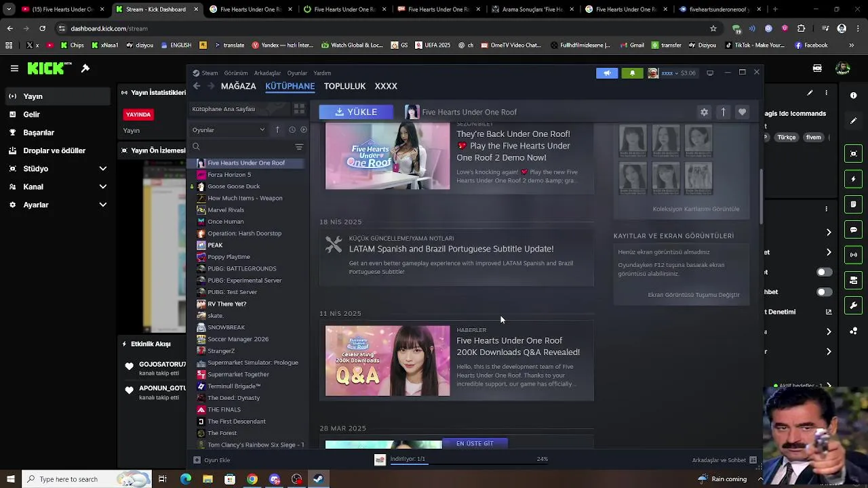Image resolution: width=868 pixels, height=488 pixels.
Task: Expand Ayarlar section in Kick sidebar
Action: pos(103,205)
